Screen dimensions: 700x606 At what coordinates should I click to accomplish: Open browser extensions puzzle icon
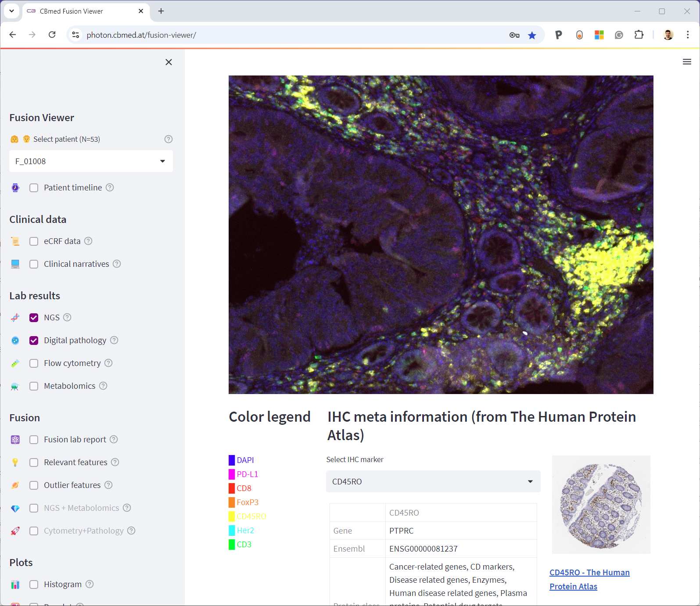639,35
